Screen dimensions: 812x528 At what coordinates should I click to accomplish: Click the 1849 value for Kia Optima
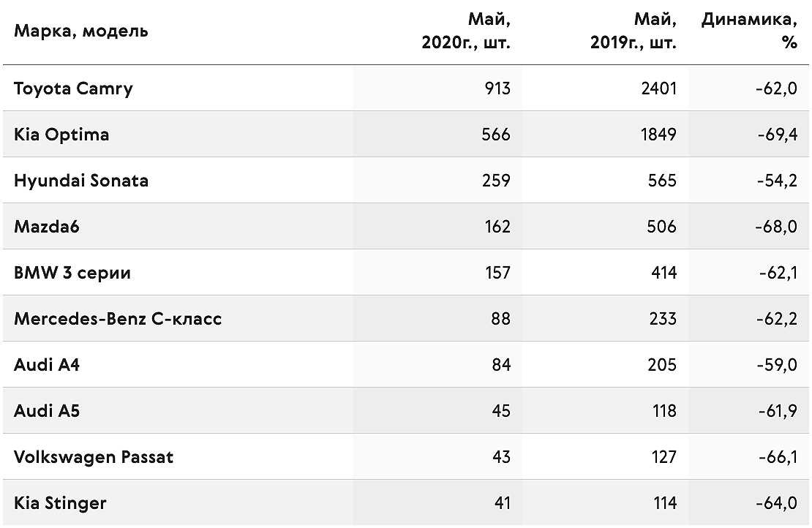pos(658,135)
